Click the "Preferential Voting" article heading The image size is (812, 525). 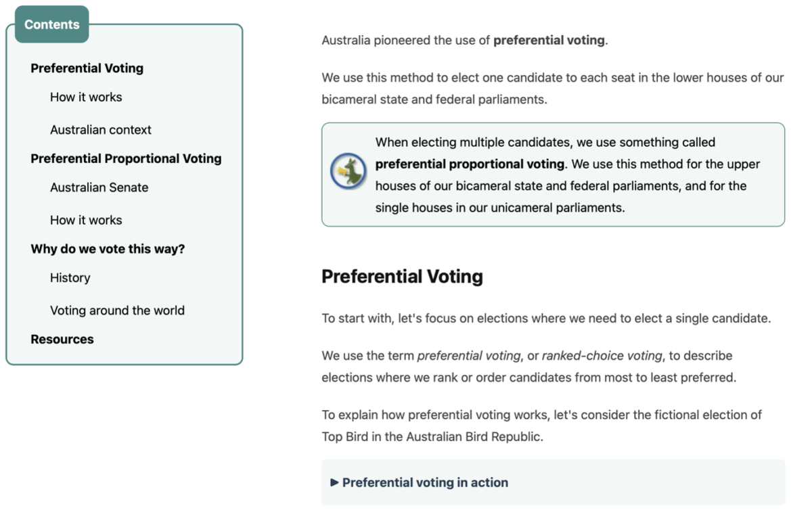(402, 277)
